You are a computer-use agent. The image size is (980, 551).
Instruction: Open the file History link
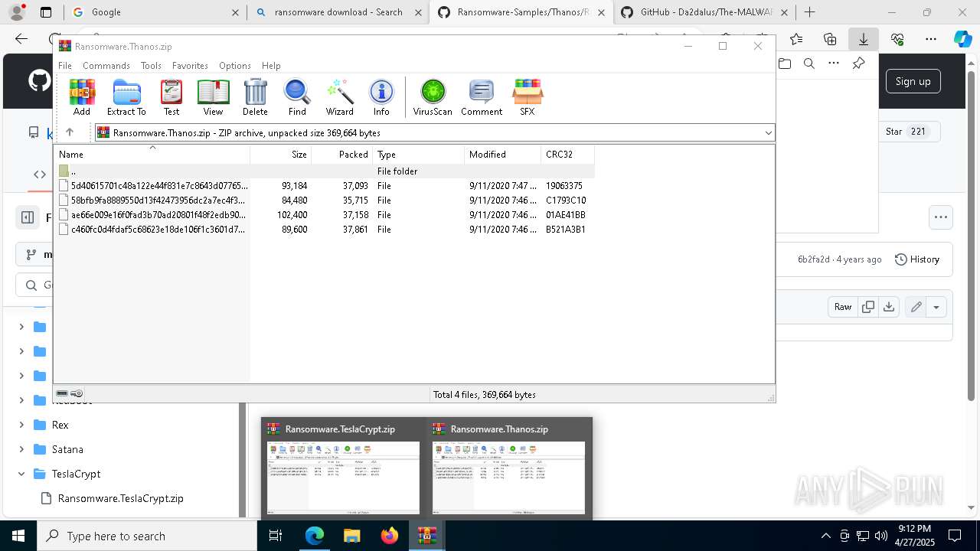point(917,259)
